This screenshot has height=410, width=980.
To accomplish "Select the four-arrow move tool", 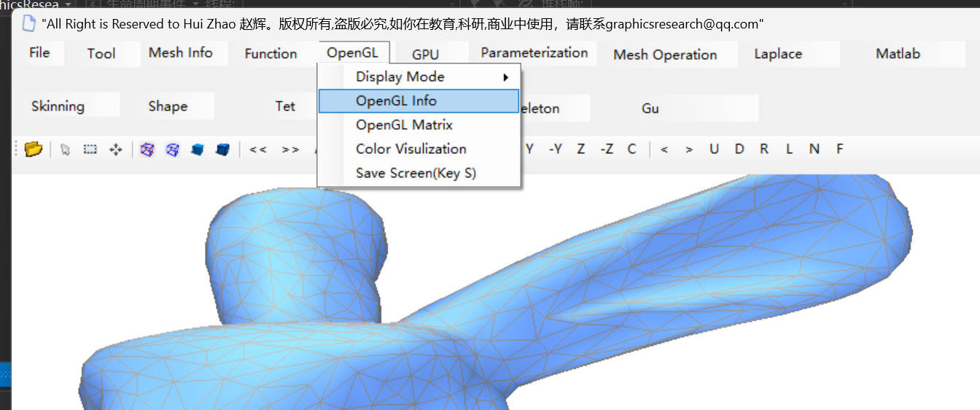I will (x=115, y=150).
